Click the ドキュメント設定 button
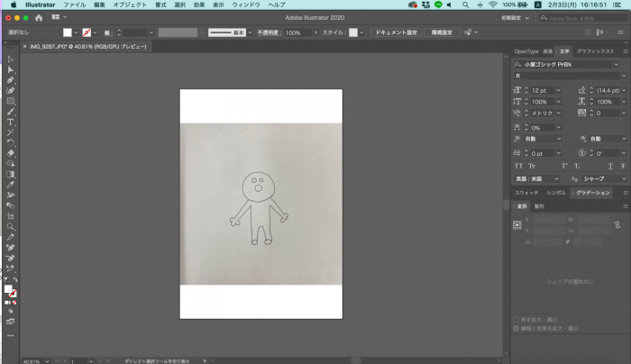Viewport: 631px width, 364px height. pos(395,32)
